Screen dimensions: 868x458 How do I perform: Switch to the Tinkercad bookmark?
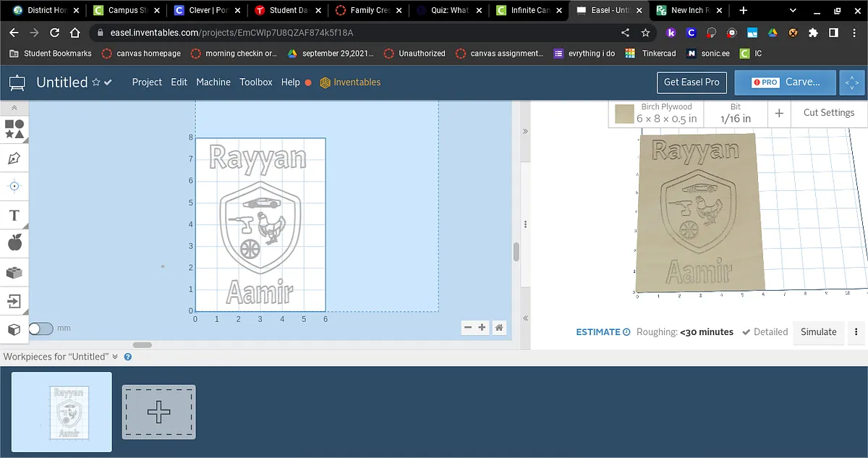pos(650,54)
